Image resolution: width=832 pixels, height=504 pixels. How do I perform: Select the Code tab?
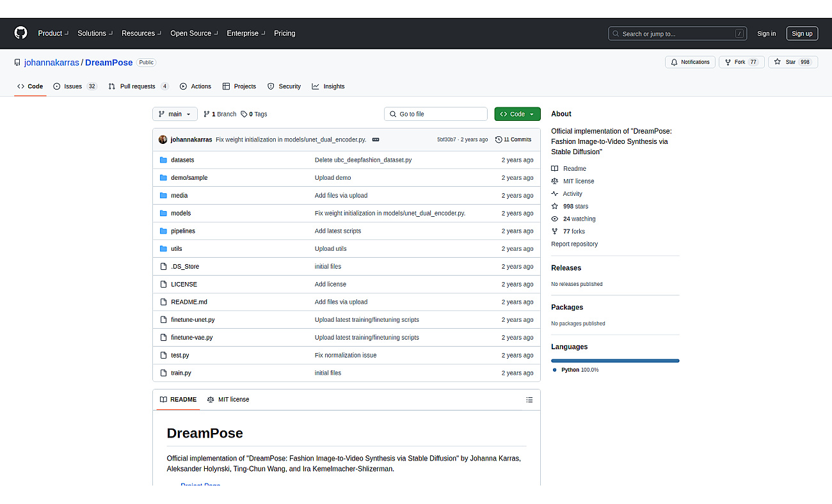coord(30,86)
